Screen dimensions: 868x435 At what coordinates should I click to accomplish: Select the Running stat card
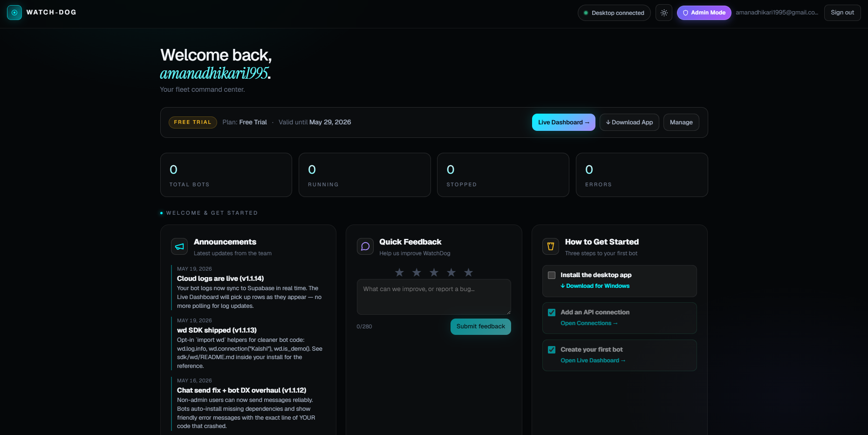(365, 175)
